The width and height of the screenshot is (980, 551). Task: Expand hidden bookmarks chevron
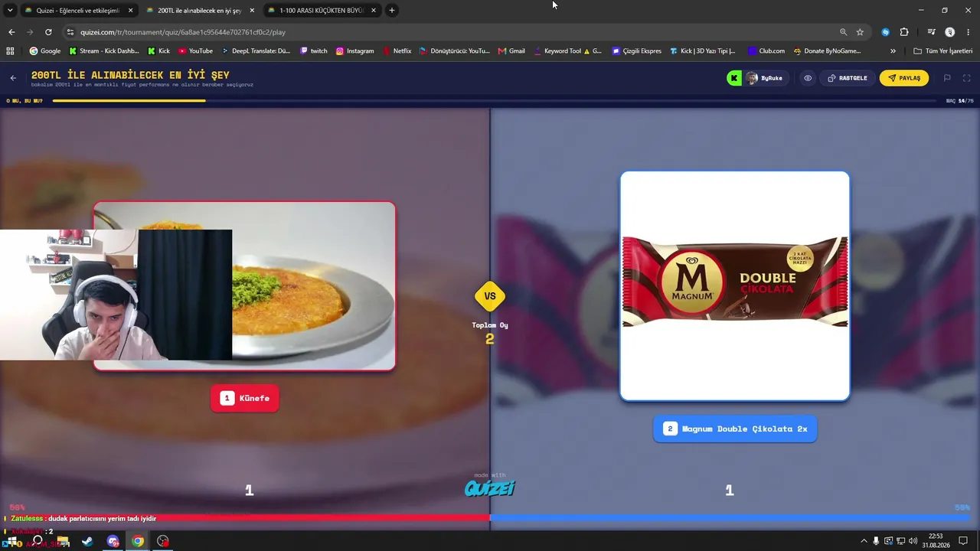coord(893,51)
